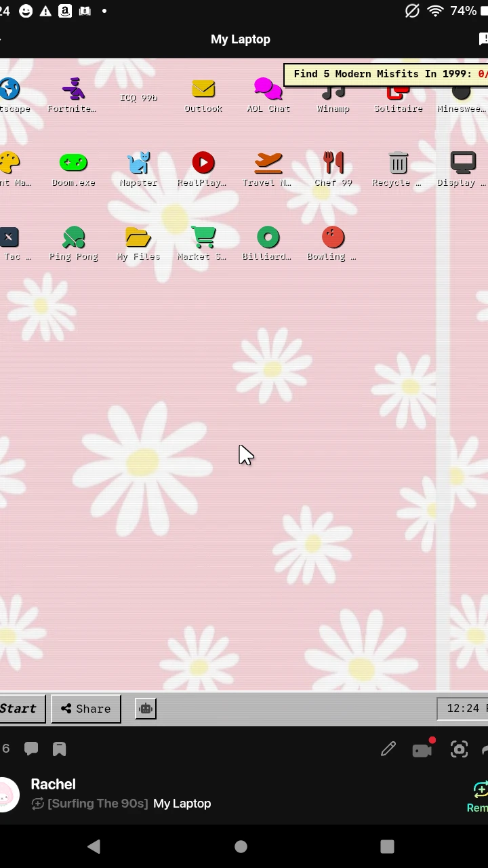488x868 pixels.
Task: Launch the Fortnite desktop icon
Action: point(73,89)
